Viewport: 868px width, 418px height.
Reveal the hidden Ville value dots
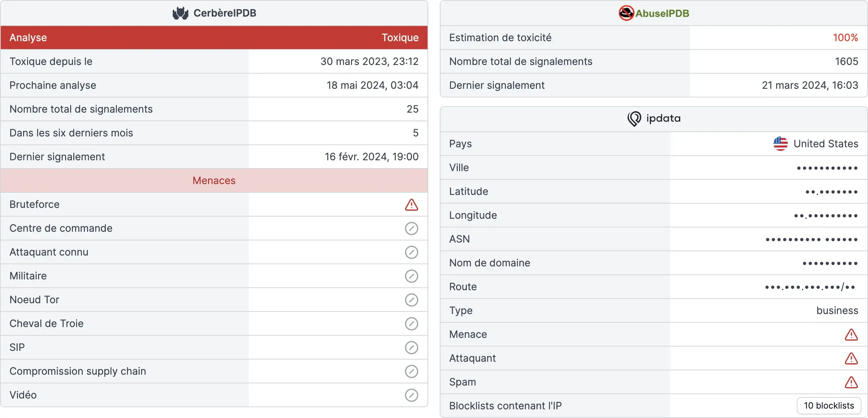(x=827, y=168)
